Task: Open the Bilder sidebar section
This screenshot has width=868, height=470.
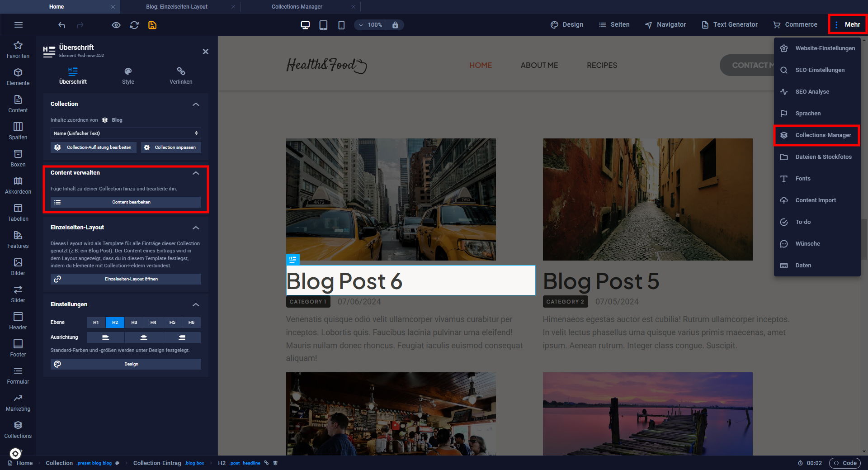Action: 18,267
